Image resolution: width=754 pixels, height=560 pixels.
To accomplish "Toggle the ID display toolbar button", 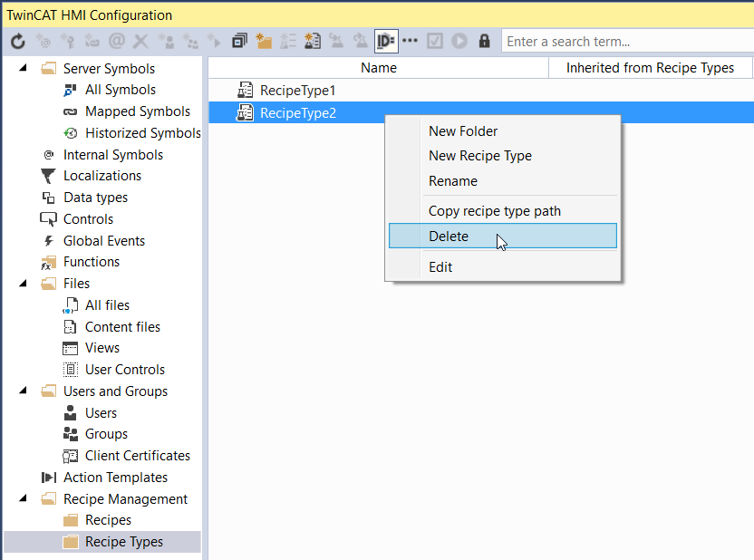I will tap(386, 42).
